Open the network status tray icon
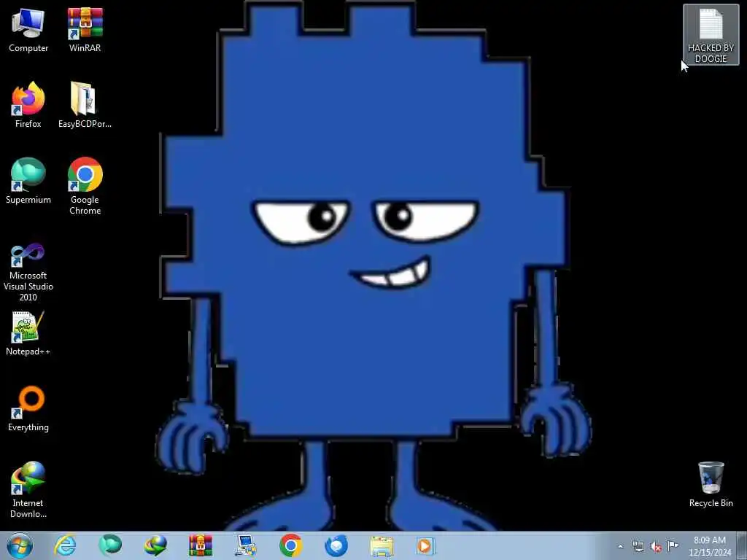 click(638, 546)
